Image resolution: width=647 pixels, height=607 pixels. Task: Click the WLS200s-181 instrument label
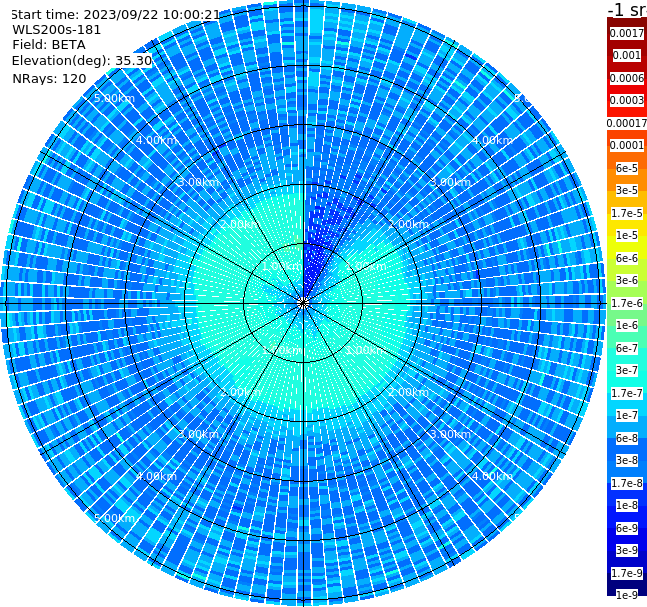pos(57,30)
